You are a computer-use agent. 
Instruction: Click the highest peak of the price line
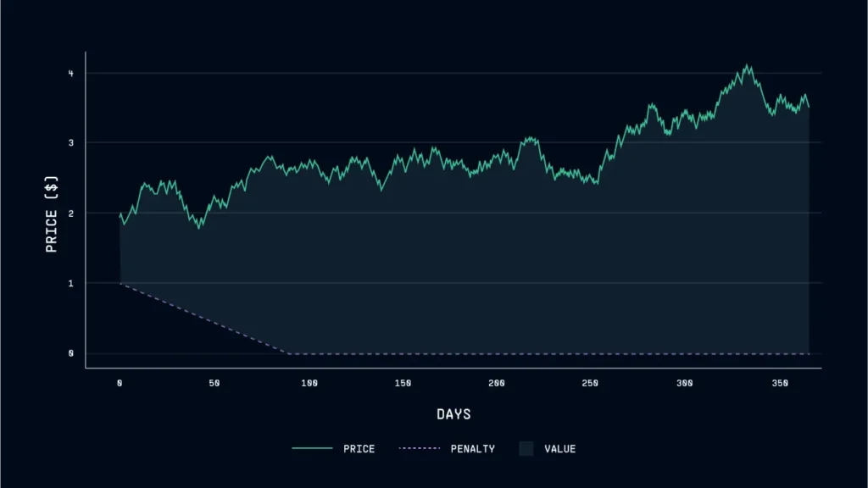747,65
